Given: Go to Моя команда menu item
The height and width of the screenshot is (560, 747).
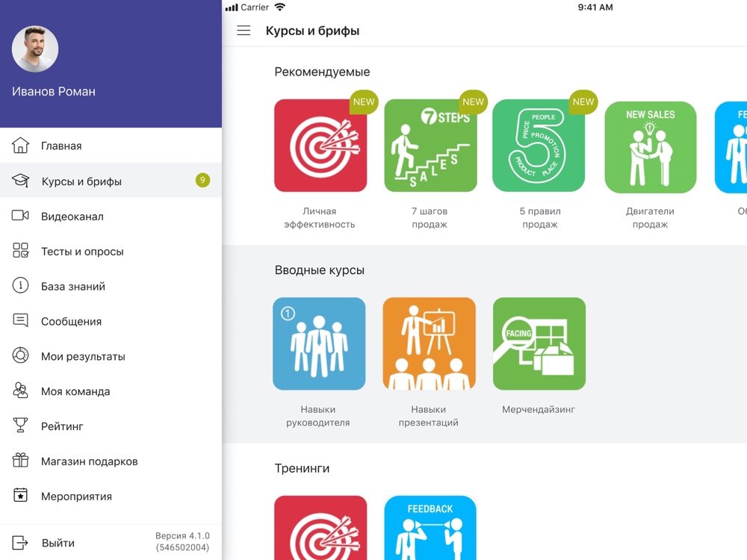Looking at the screenshot, I should 111,391.
